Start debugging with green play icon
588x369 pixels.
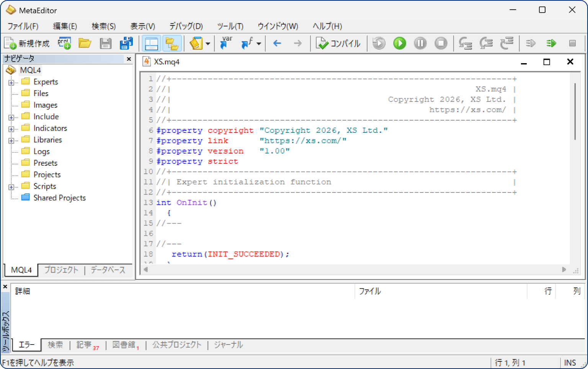pos(399,43)
